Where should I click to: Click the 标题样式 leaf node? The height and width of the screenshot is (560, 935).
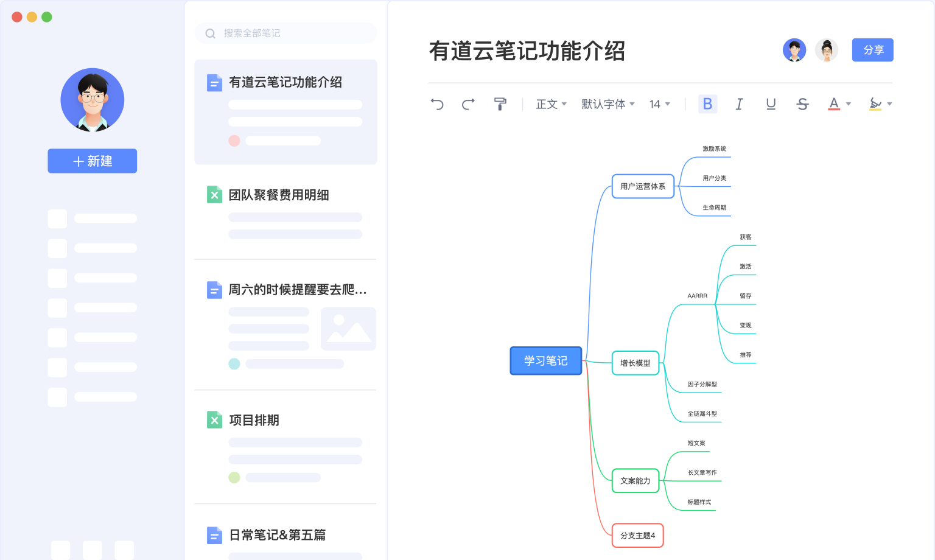[x=699, y=502]
